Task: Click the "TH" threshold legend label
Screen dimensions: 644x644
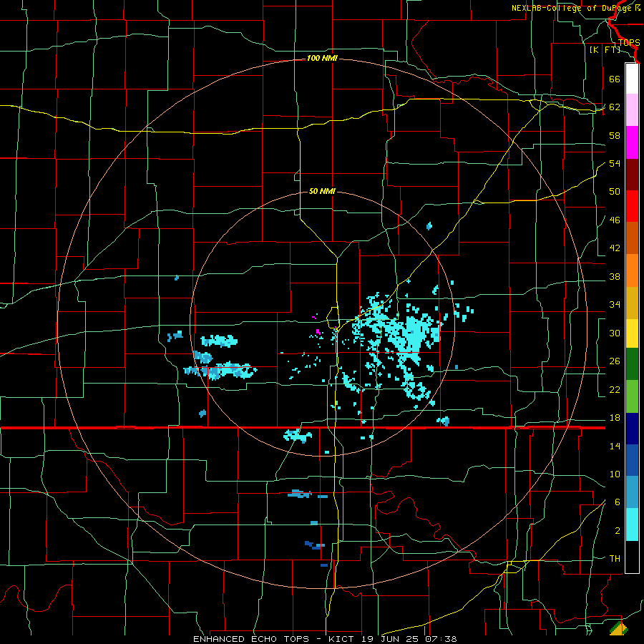Action: (x=615, y=559)
